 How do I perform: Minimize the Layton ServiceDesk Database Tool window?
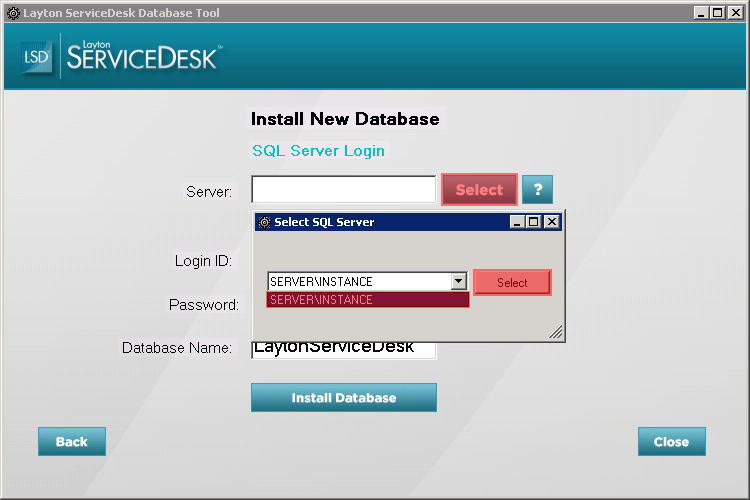click(x=701, y=13)
